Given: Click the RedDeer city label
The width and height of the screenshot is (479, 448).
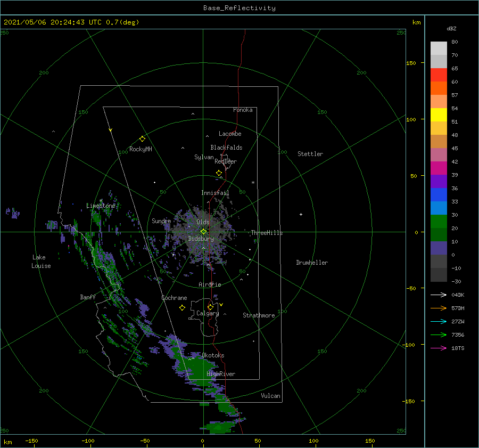Looking at the screenshot, I should pyautogui.click(x=226, y=161).
